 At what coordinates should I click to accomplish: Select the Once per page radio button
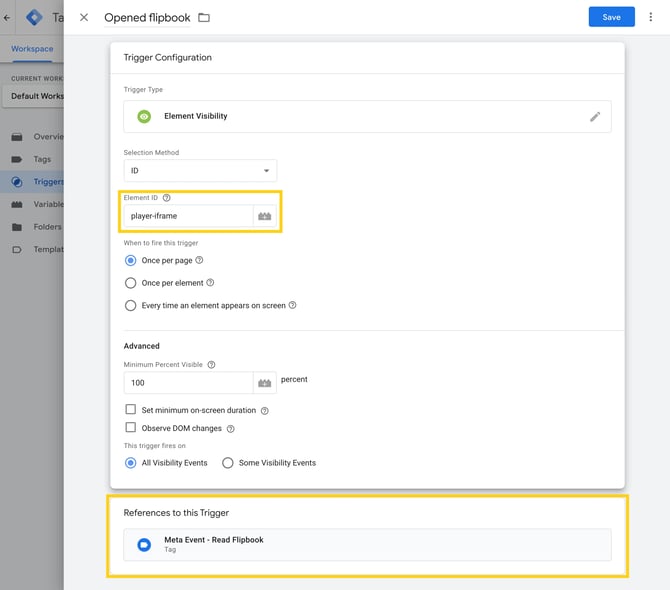tap(130, 260)
